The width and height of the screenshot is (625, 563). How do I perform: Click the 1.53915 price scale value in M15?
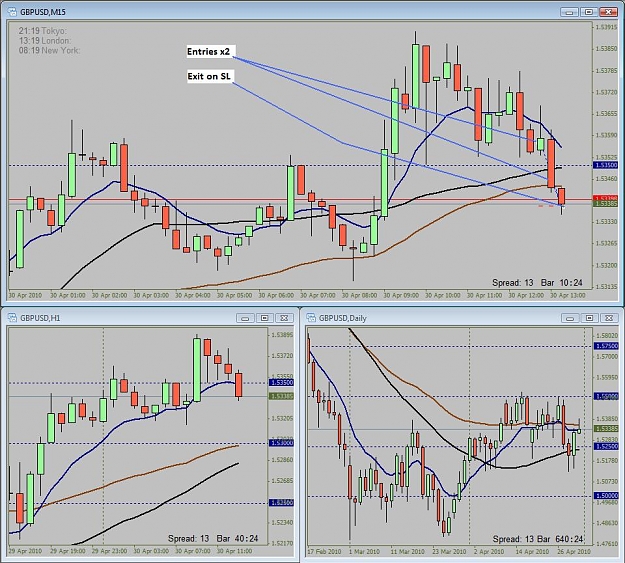click(606, 28)
